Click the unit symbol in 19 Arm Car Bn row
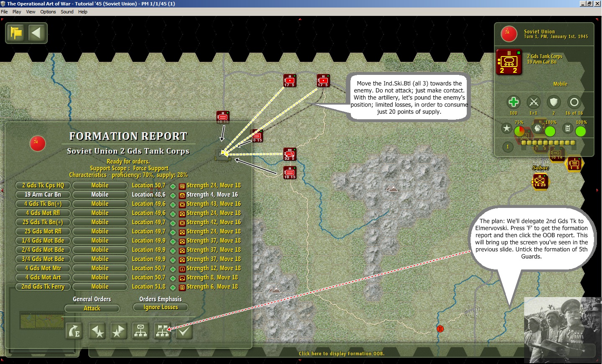This screenshot has width=602, height=364. coord(182,195)
